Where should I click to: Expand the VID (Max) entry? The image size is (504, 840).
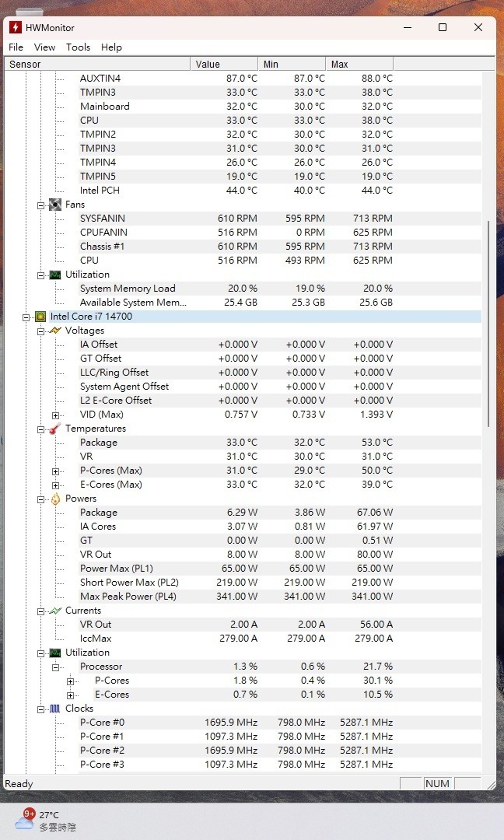tap(56, 415)
